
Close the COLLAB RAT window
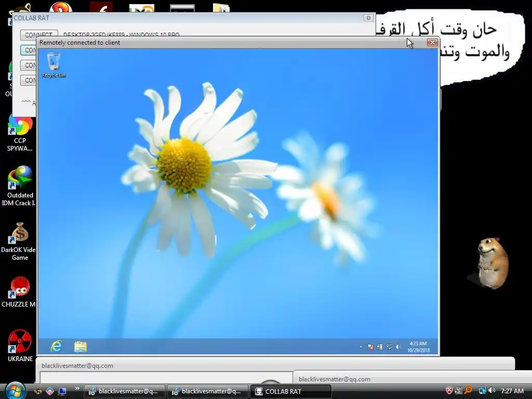[368, 18]
